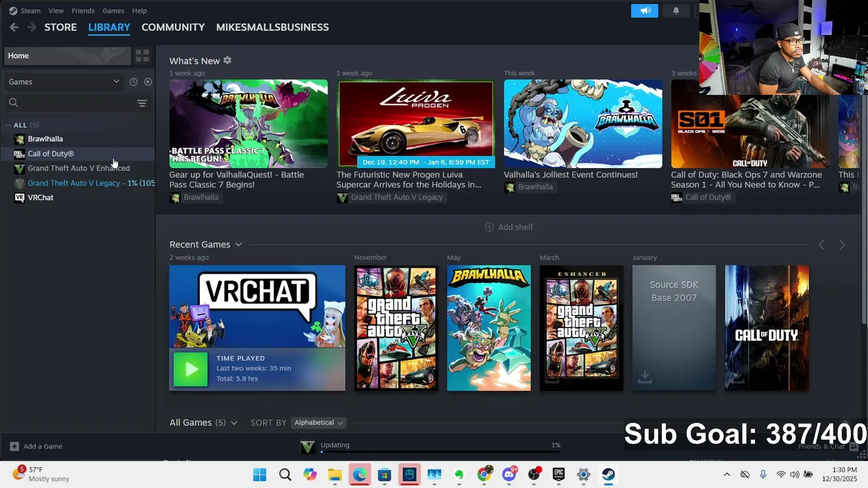Select the Home button in sidebar

pos(67,56)
